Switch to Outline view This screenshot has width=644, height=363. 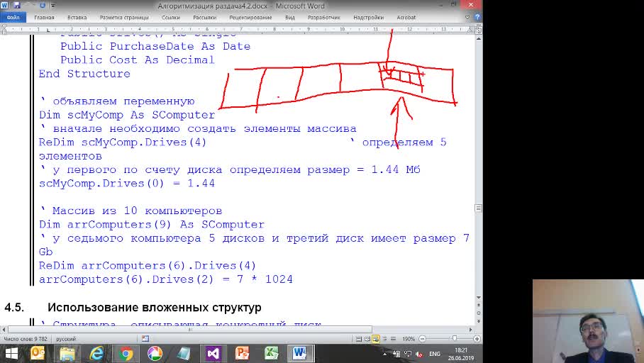(x=384, y=339)
